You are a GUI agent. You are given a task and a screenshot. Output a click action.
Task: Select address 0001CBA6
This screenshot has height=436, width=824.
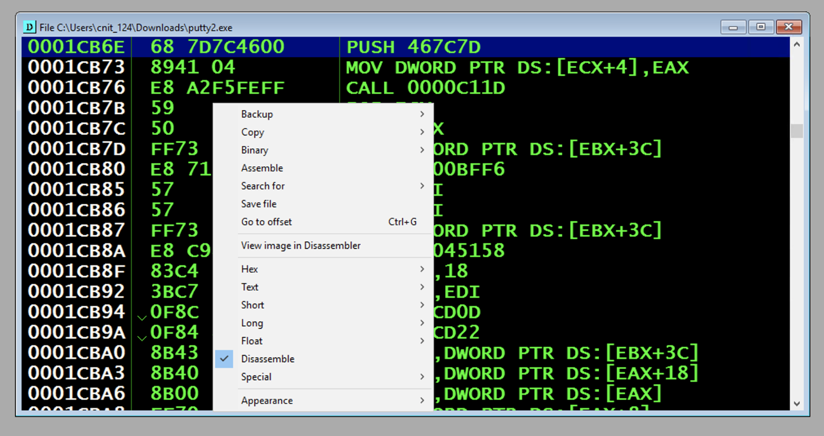[x=77, y=393]
